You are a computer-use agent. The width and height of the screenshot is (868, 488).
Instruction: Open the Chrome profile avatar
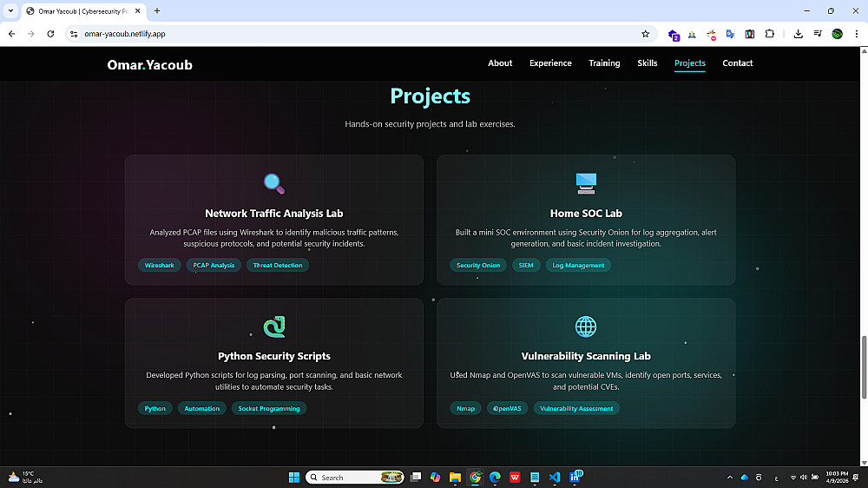pos(837,34)
